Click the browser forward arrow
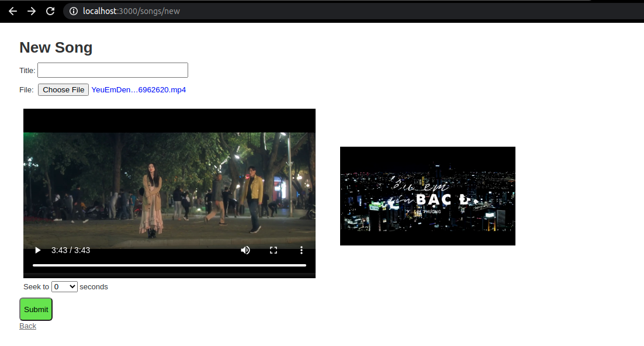 click(x=32, y=11)
